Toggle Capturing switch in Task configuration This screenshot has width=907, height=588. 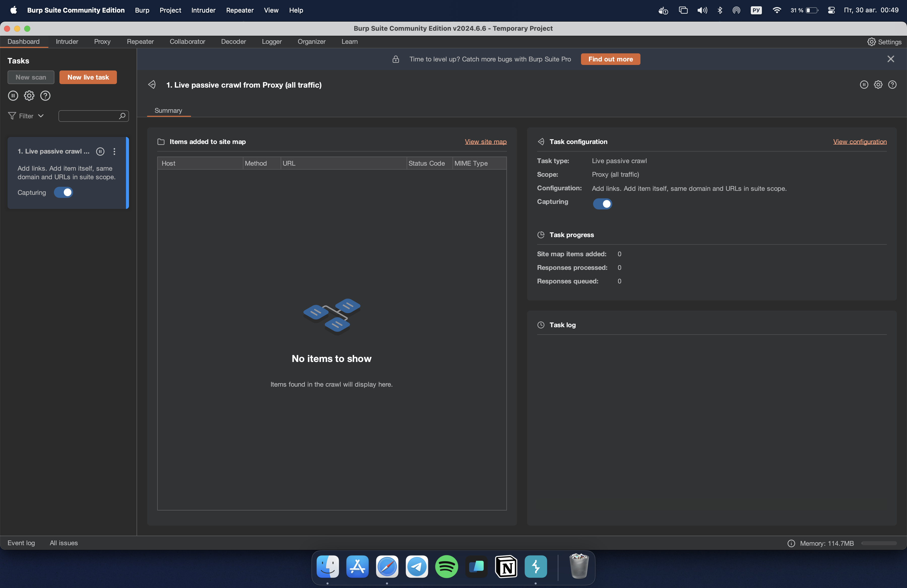(602, 204)
